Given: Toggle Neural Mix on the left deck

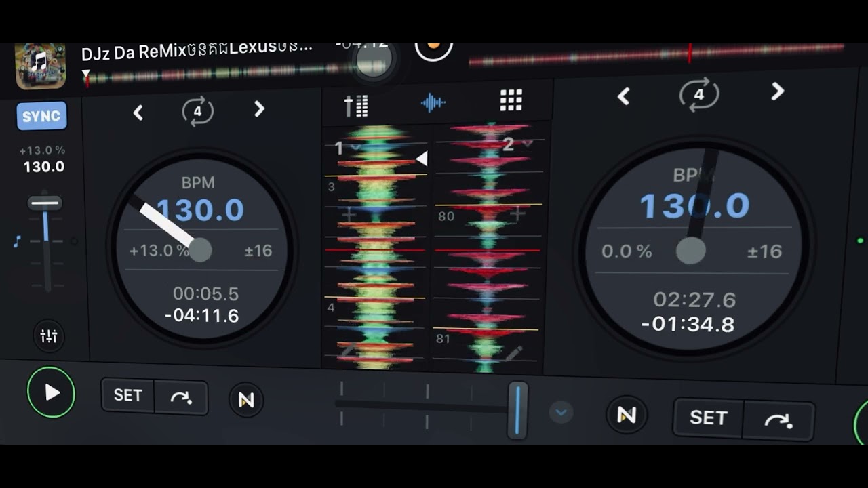Looking at the screenshot, I should [245, 400].
